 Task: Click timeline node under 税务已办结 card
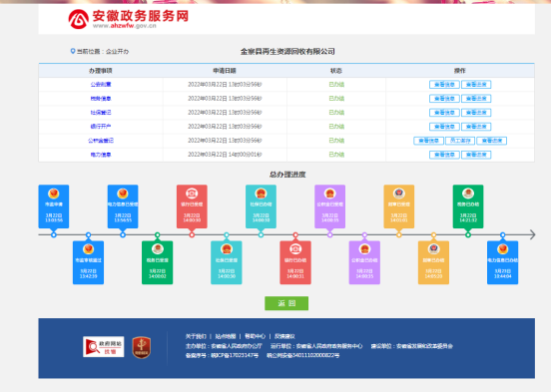click(x=468, y=234)
